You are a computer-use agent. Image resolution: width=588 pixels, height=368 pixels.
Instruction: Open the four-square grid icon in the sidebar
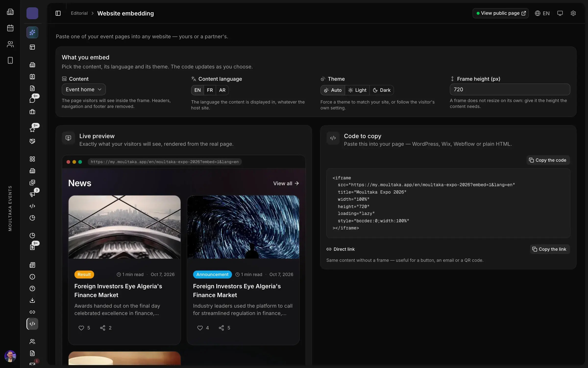tap(32, 159)
